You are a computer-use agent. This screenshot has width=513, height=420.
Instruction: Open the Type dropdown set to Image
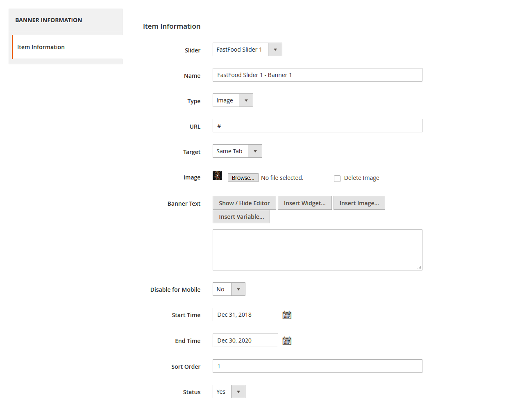(x=233, y=100)
